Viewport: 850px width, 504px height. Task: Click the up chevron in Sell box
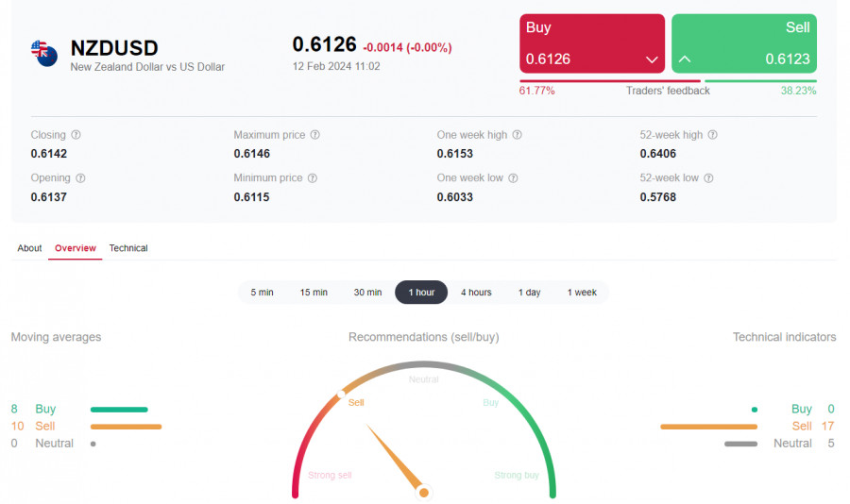(685, 59)
